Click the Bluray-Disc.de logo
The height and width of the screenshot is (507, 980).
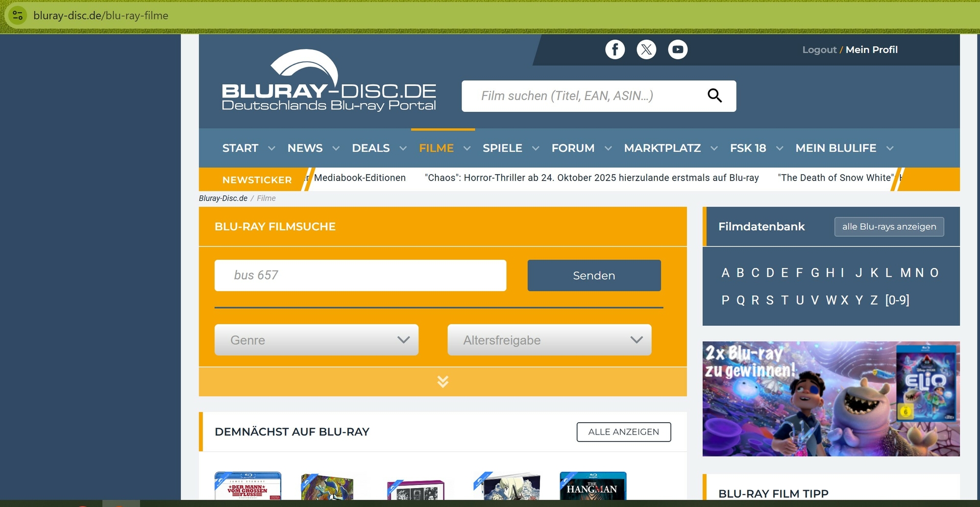pyautogui.click(x=329, y=81)
